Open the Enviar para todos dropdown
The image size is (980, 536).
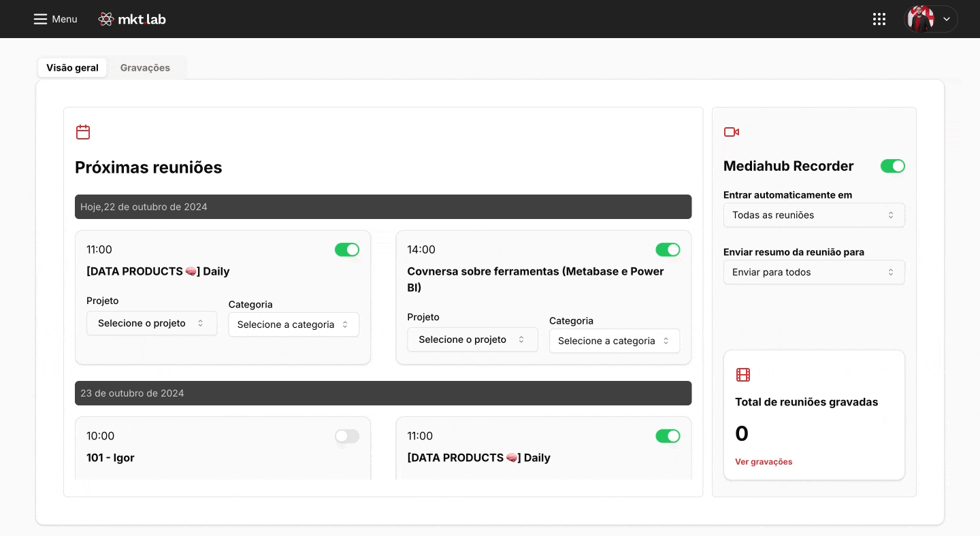pos(814,272)
